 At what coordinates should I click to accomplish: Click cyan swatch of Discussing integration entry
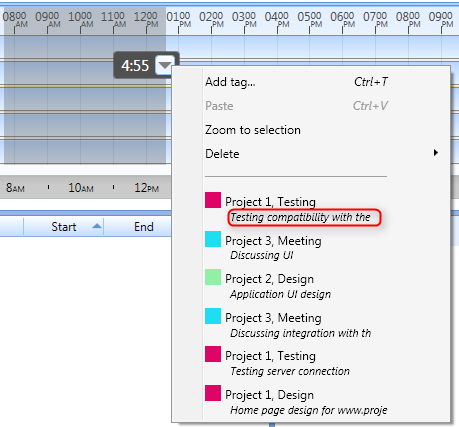[x=213, y=316]
